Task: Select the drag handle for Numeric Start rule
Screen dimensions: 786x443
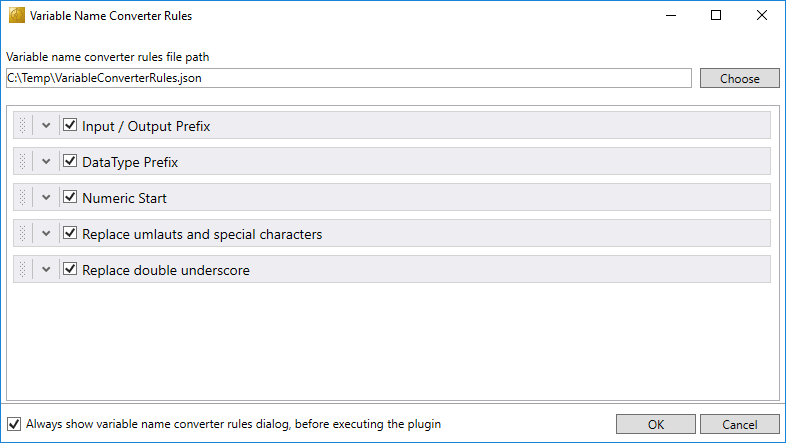Action: click(x=22, y=197)
